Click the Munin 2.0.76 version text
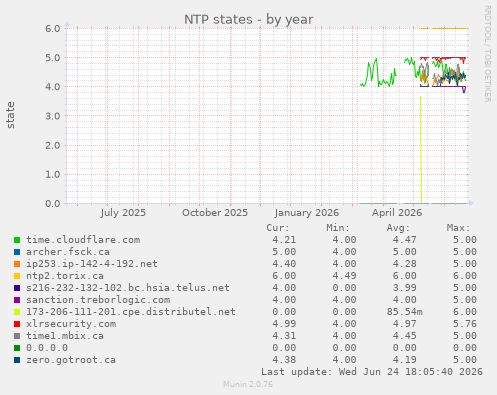This screenshot has width=497, height=395. pyautogui.click(x=248, y=384)
